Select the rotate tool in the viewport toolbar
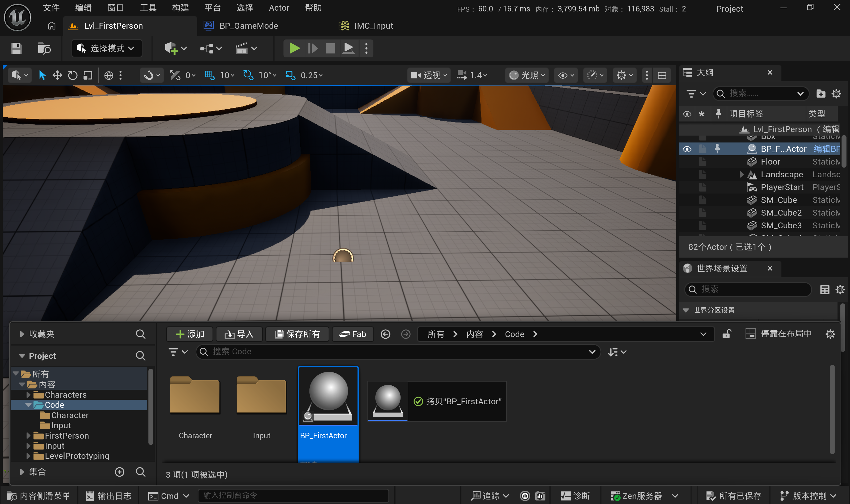The image size is (850, 504). [72, 75]
